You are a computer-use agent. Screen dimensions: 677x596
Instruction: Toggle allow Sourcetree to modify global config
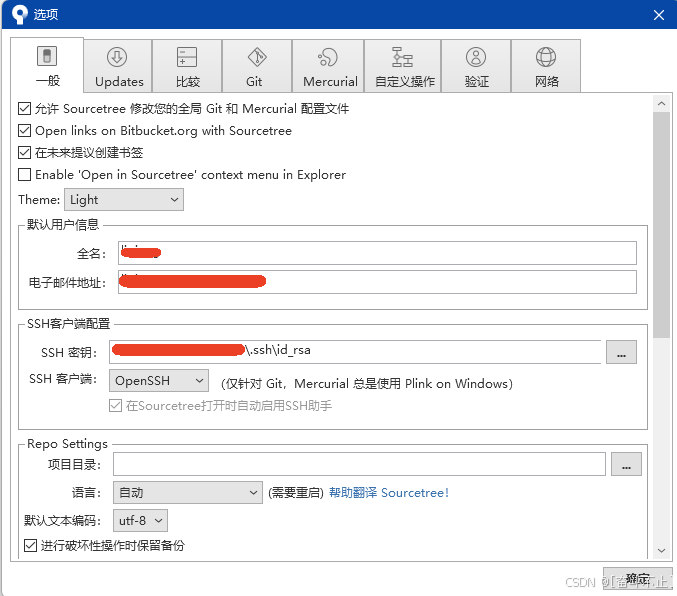point(25,108)
